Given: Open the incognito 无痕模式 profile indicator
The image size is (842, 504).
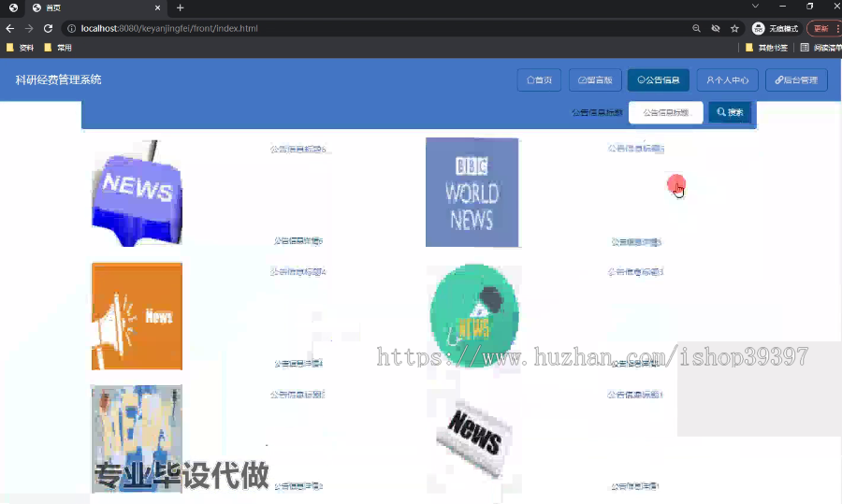Looking at the screenshot, I should click(x=775, y=28).
